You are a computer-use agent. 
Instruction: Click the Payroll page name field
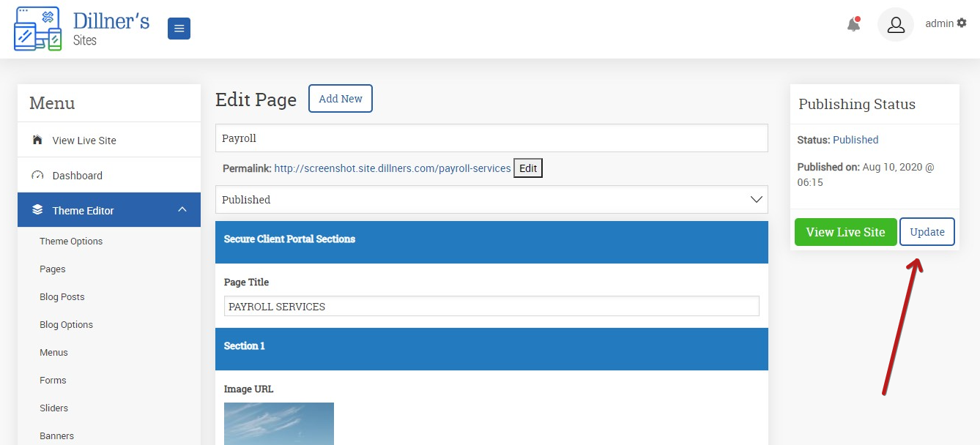click(491, 138)
